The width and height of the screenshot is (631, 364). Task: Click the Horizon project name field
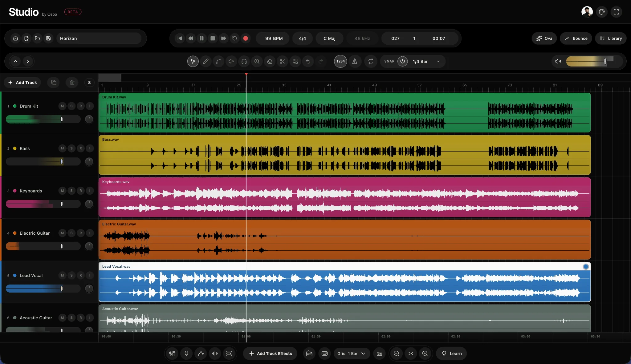(99, 38)
